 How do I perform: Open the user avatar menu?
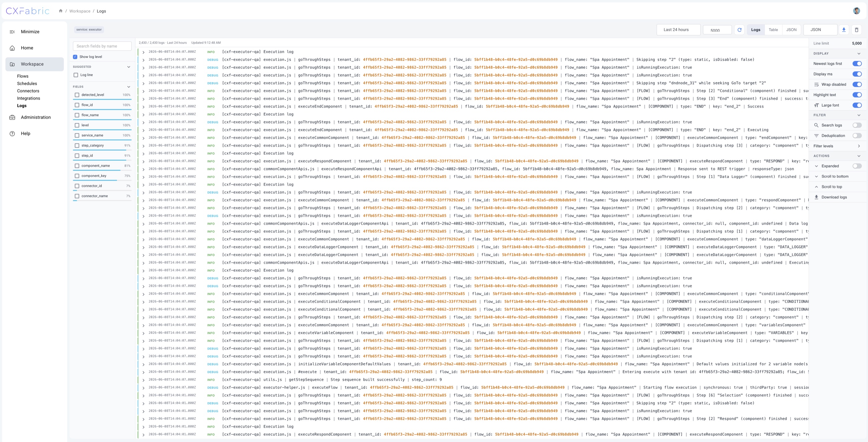tap(856, 11)
